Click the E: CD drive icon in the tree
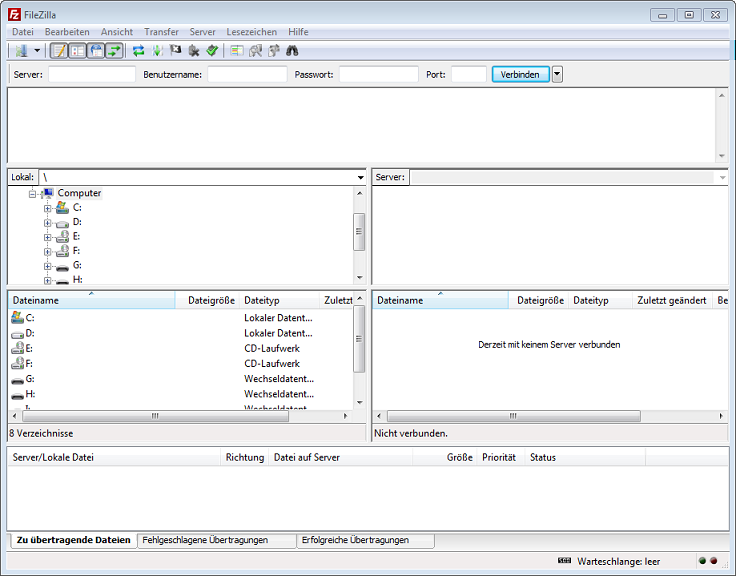Viewport: 736px width, 576px height. point(62,236)
